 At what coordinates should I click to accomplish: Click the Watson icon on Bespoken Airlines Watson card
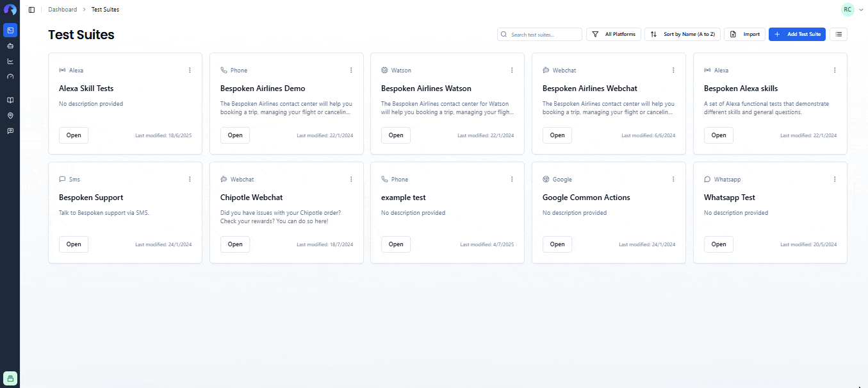pos(384,71)
